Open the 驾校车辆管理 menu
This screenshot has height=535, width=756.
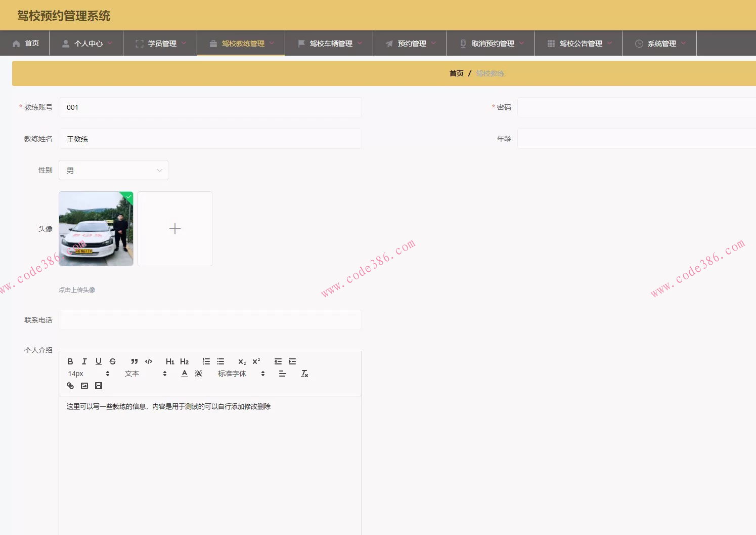329,44
